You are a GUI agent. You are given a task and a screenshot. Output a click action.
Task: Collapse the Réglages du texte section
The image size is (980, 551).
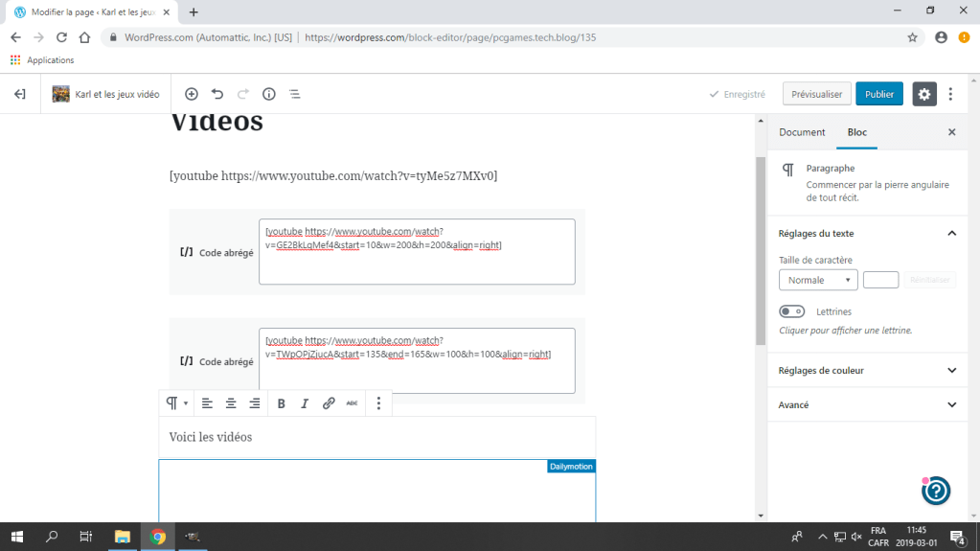pyautogui.click(x=951, y=233)
